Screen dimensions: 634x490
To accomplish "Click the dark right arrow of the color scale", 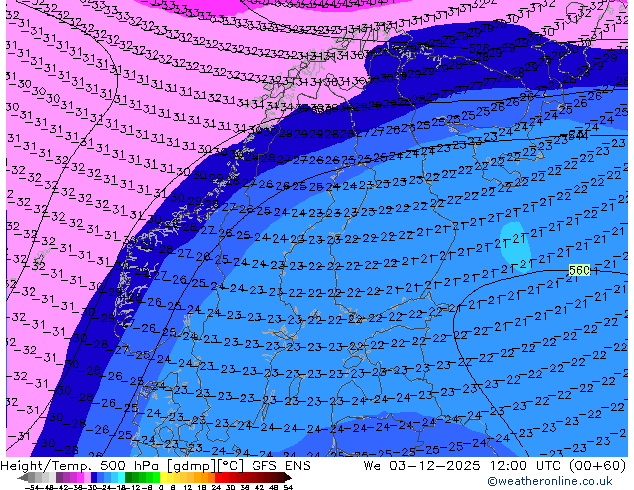I will (x=288, y=477).
